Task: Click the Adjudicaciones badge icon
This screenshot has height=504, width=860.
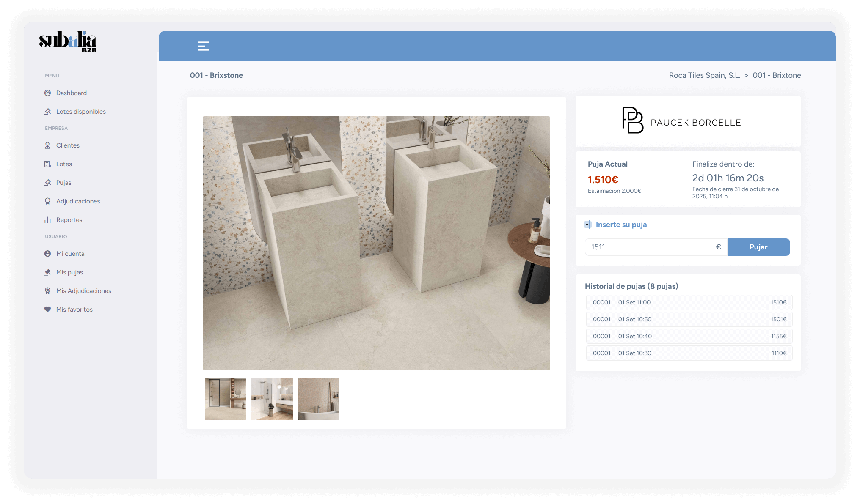Action: [x=48, y=201]
